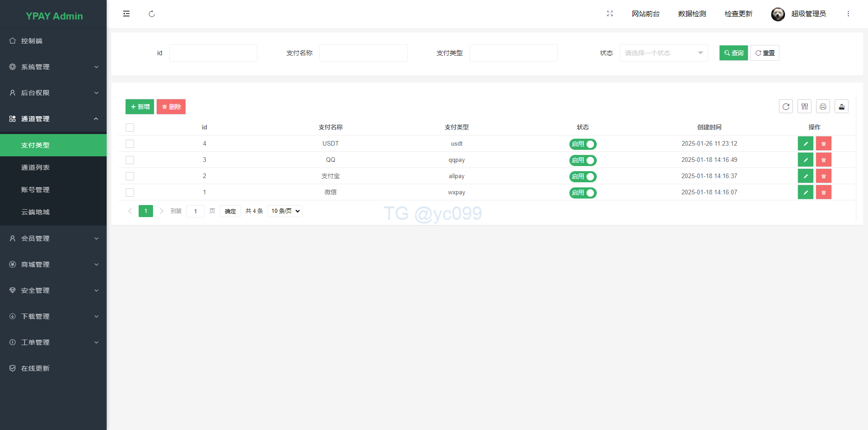Click the green 新增 add button
This screenshot has height=430, width=868.
140,107
